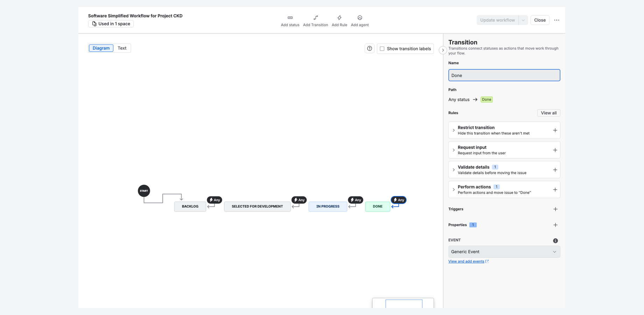Click the Close button

[540, 20]
